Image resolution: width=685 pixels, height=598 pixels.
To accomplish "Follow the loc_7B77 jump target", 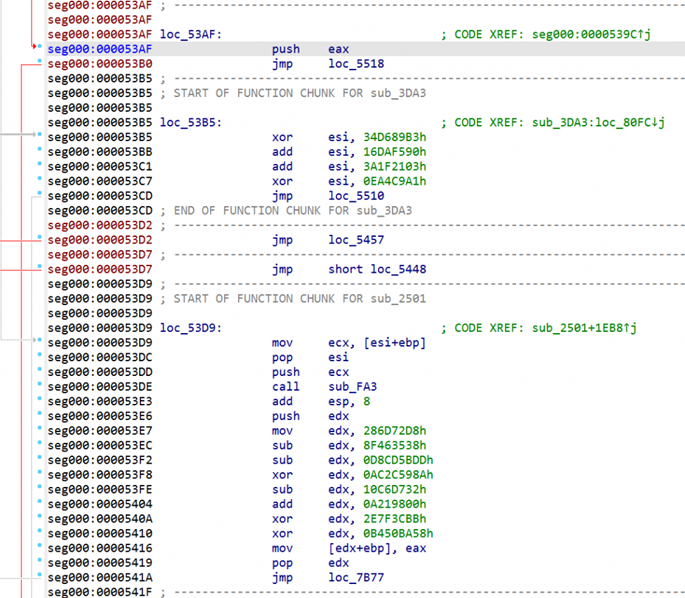I will [355, 577].
